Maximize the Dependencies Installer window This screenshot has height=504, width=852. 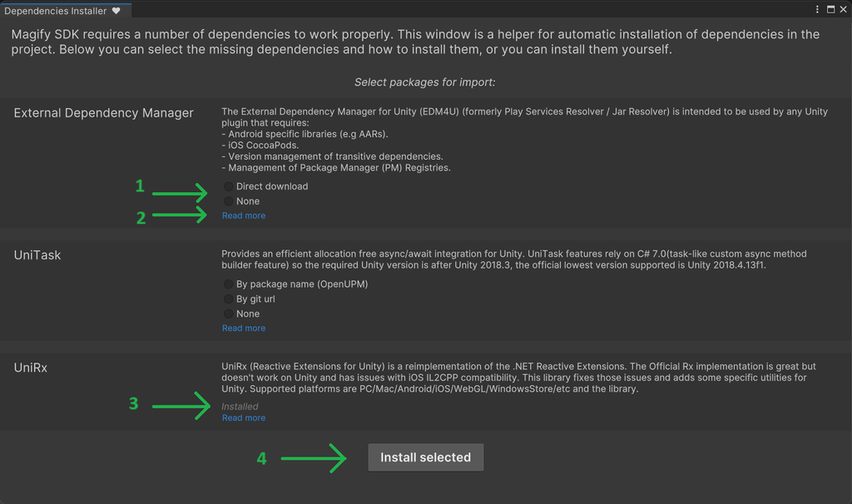pos(830,9)
